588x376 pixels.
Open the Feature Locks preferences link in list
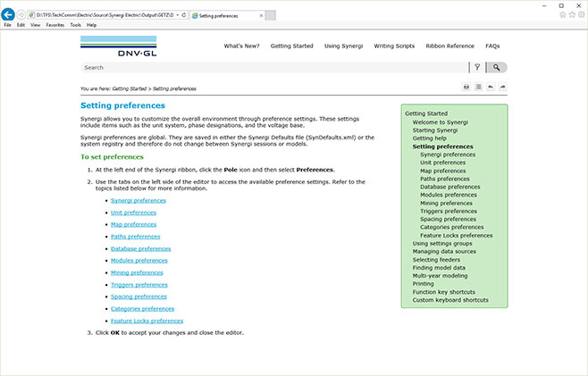147,321
